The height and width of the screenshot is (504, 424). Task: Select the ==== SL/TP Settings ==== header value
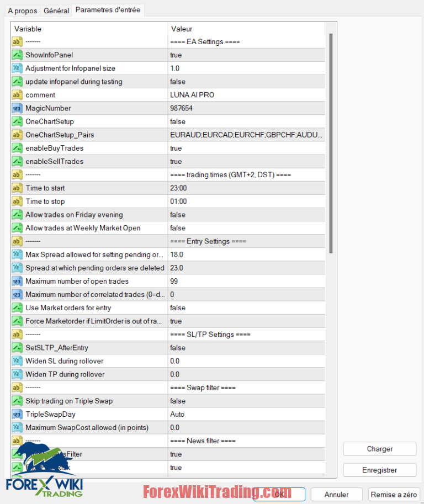click(247, 335)
